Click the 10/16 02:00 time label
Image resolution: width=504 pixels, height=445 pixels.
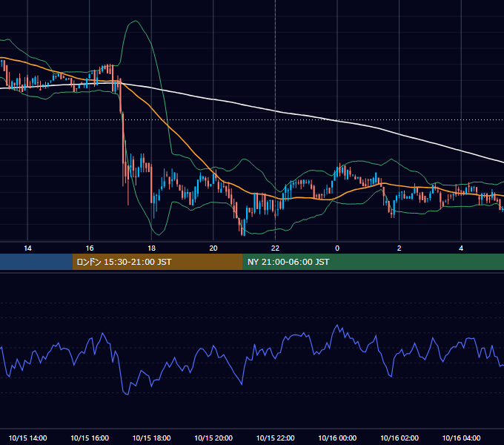pyautogui.click(x=399, y=438)
